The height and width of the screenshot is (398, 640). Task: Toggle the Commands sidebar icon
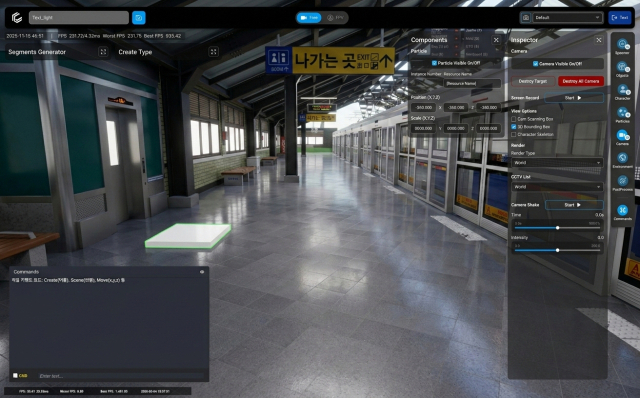[622, 210]
